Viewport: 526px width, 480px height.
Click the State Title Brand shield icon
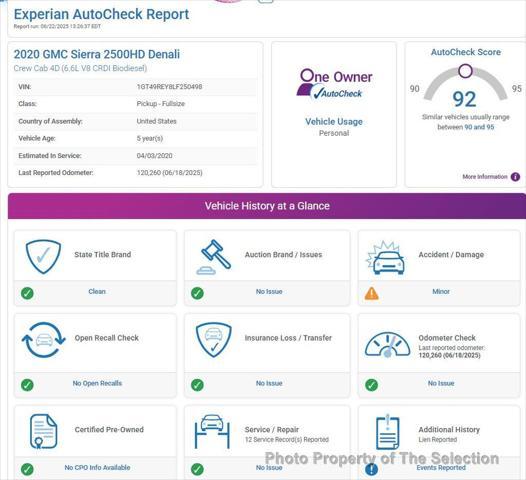pos(43,256)
